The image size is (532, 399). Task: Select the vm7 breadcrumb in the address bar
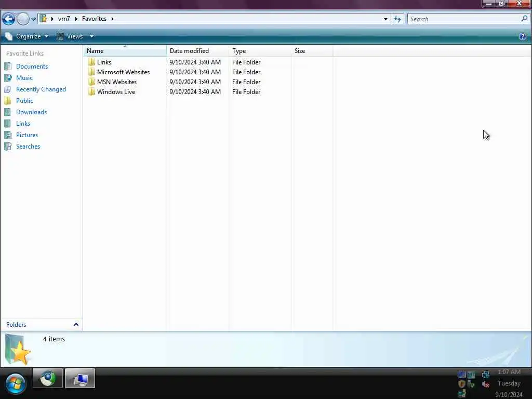tap(64, 19)
